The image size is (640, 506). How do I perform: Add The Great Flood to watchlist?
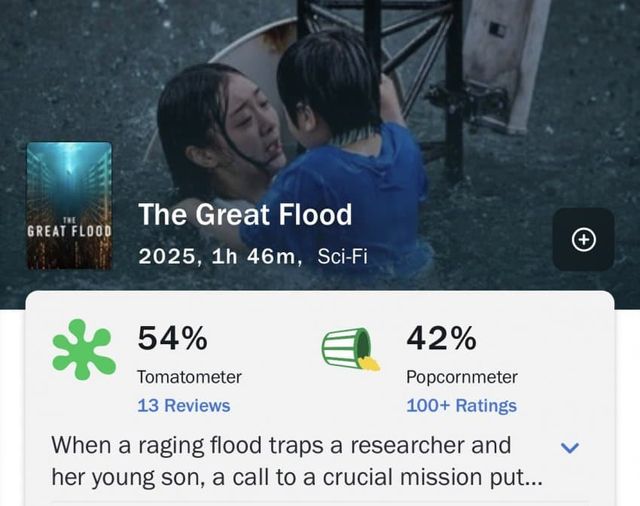(x=584, y=239)
